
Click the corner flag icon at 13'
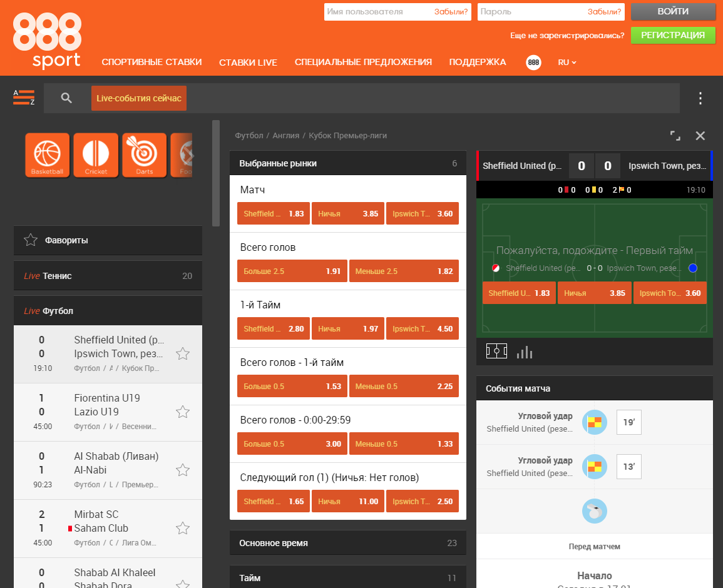tap(594, 467)
